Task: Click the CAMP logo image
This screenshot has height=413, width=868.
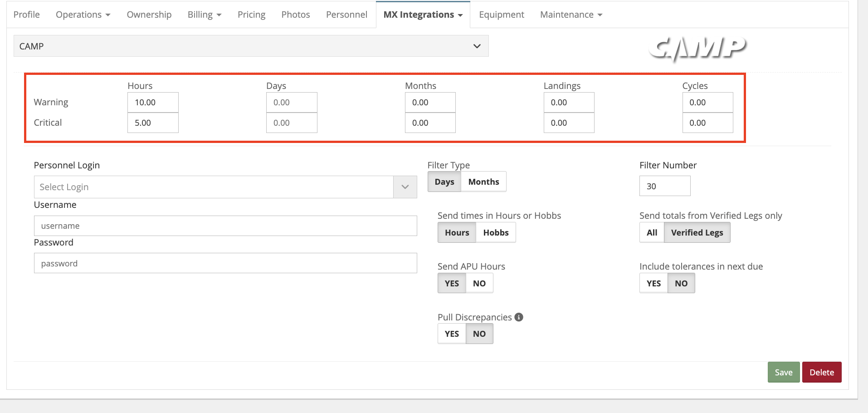Action: coord(697,48)
